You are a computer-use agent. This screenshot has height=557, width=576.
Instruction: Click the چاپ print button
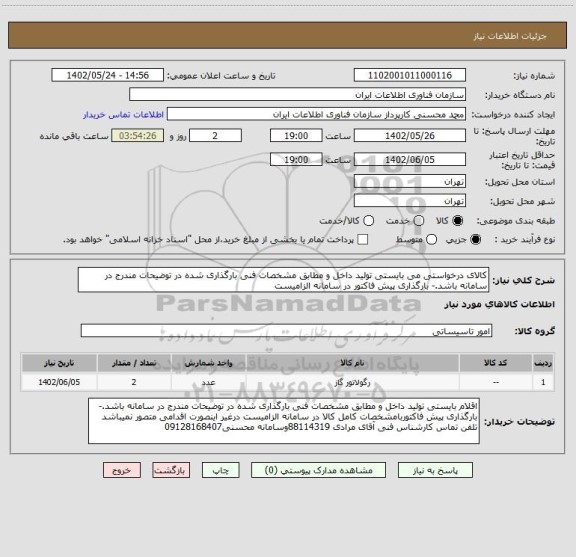(x=220, y=470)
